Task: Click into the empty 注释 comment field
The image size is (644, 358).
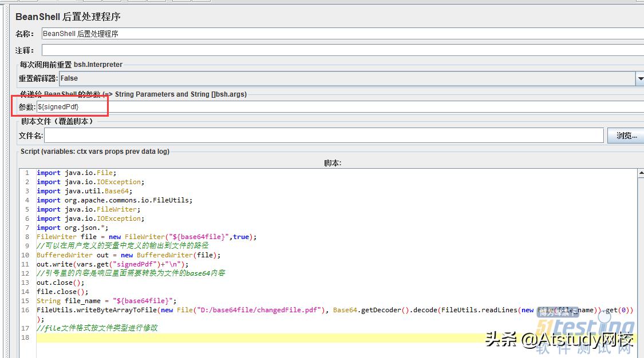Action: [338, 50]
